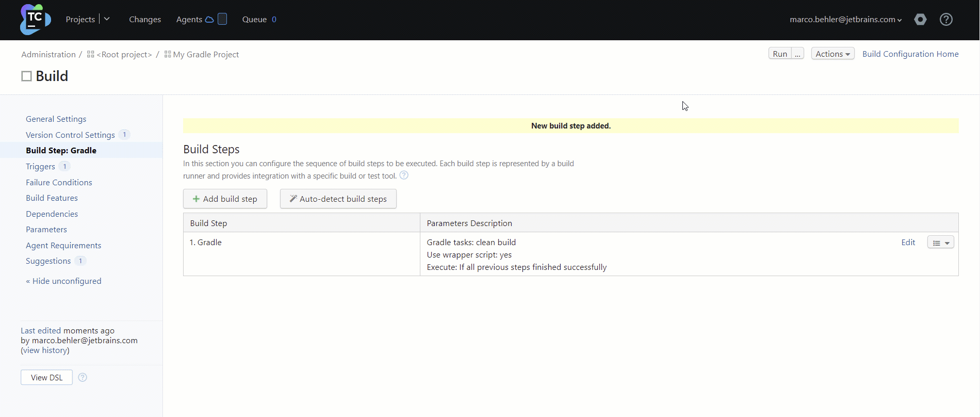The height and width of the screenshot is (417, 980).
Task: Click the Run build ellipsis button
Action: (797, 54)
